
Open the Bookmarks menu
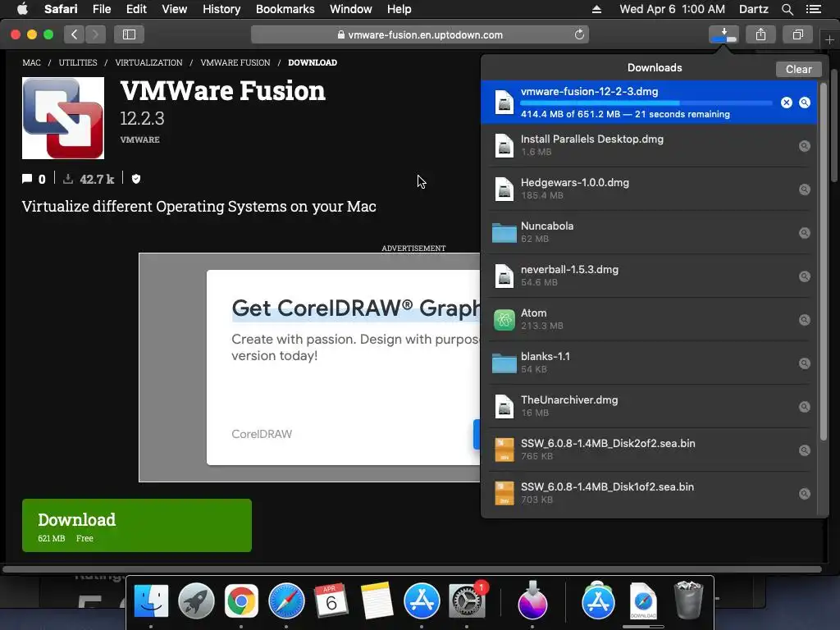pyautogui.click(x=285, y=9)
